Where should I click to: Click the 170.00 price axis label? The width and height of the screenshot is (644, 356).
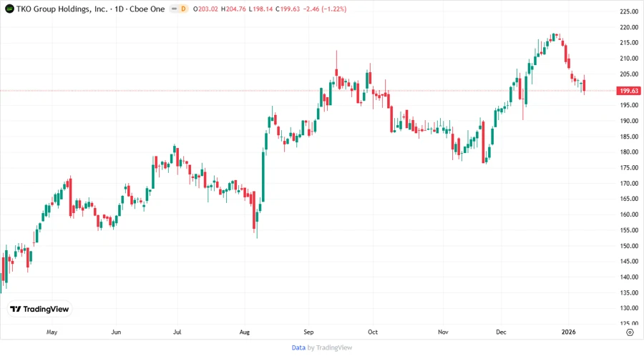click(629, 183)
